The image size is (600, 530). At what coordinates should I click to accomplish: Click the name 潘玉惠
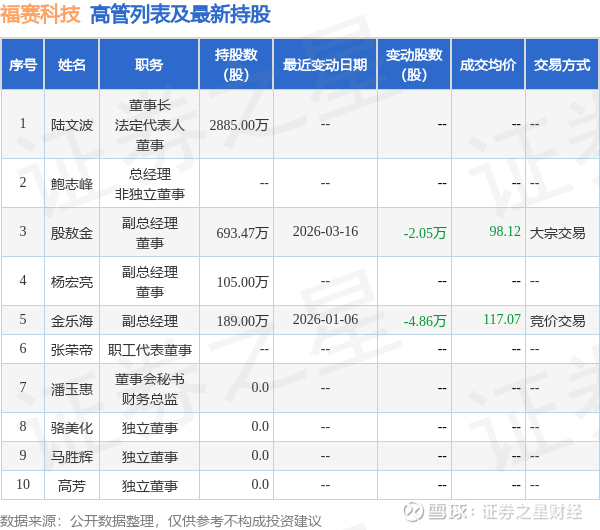coord(72,389)
